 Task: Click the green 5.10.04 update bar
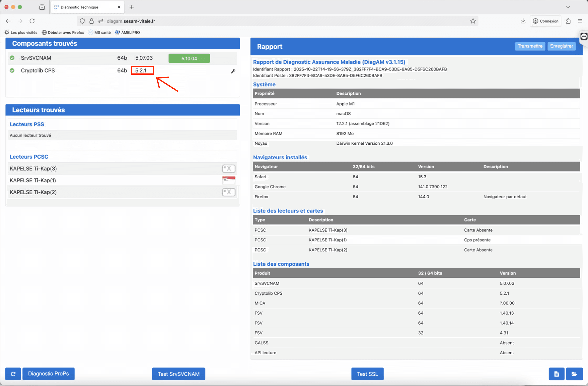point(189,58)
